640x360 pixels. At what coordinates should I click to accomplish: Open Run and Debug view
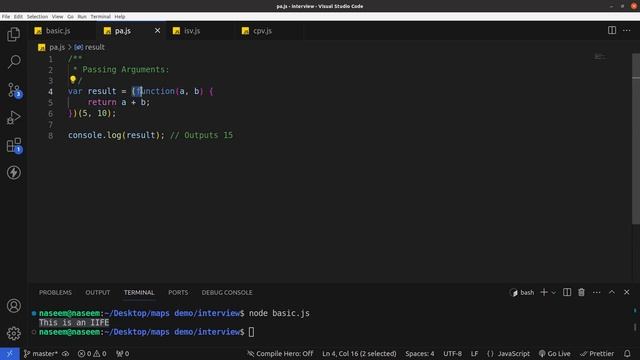[x=13, y=118]
